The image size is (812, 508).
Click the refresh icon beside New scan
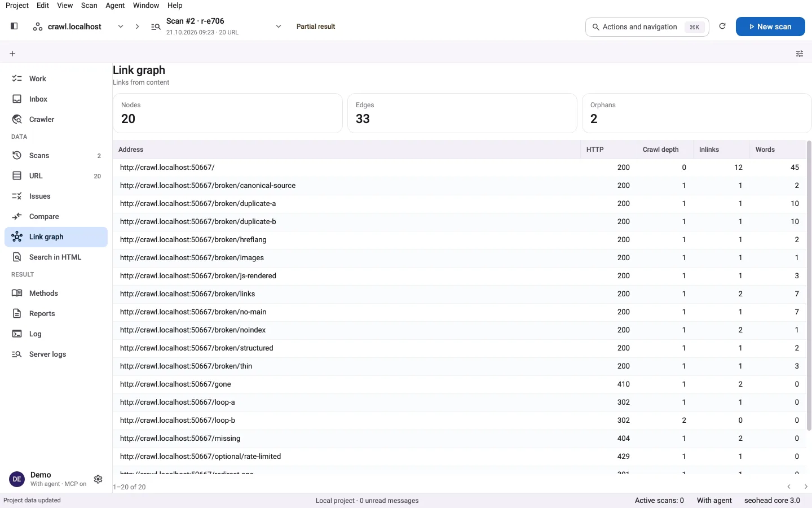pyautogui.click(x=722, y=27)
